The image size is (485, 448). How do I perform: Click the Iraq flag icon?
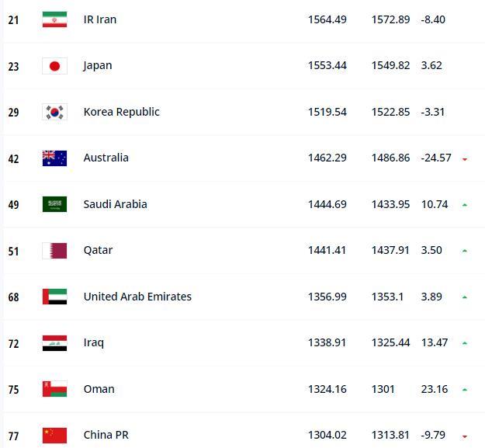(x=54, y=343)
